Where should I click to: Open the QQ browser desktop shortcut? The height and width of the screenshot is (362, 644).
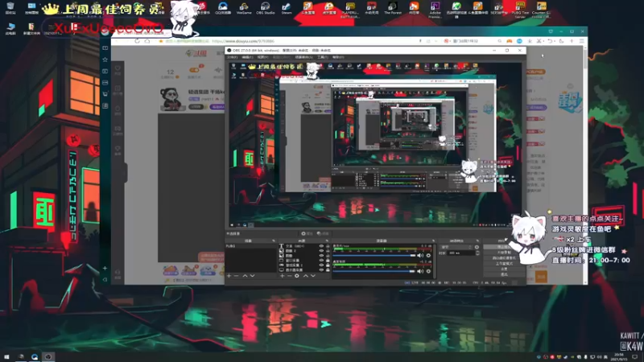click(x=223, y=7)
